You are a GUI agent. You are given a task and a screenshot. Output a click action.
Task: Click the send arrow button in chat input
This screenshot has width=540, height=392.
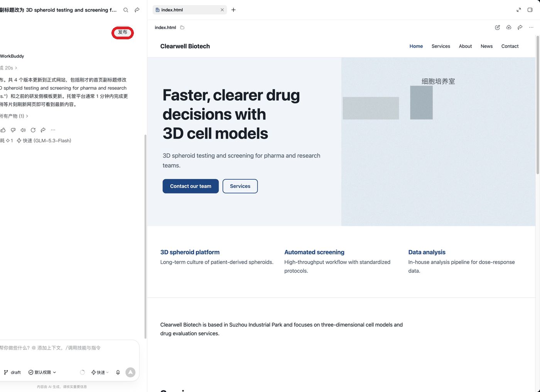pyautogui.click(x=131, y=372)
